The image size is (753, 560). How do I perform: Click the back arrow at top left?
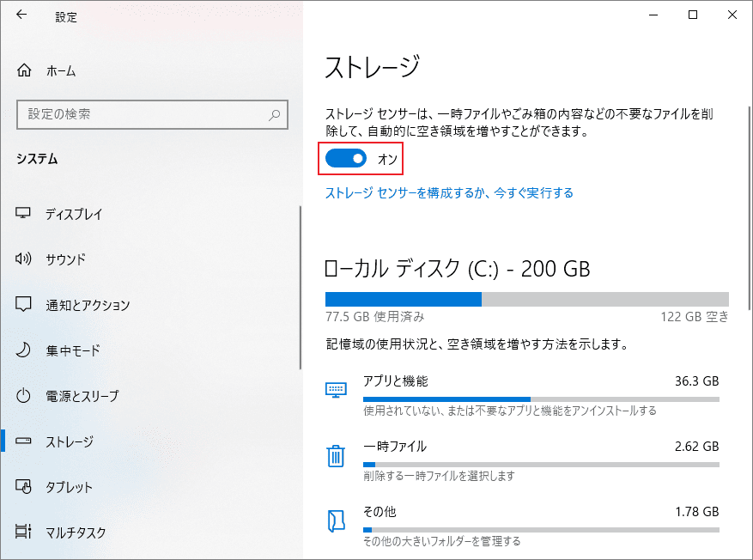tap(21, 14)
